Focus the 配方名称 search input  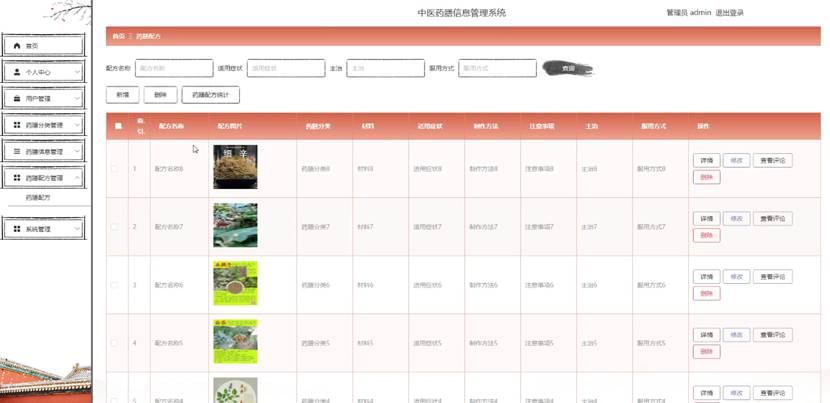(174, 68)
